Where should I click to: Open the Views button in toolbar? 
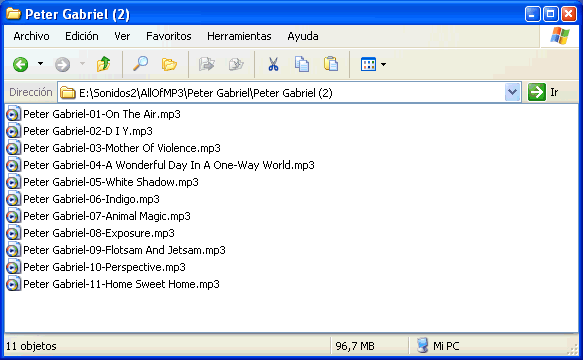click(x=368, y=64)
